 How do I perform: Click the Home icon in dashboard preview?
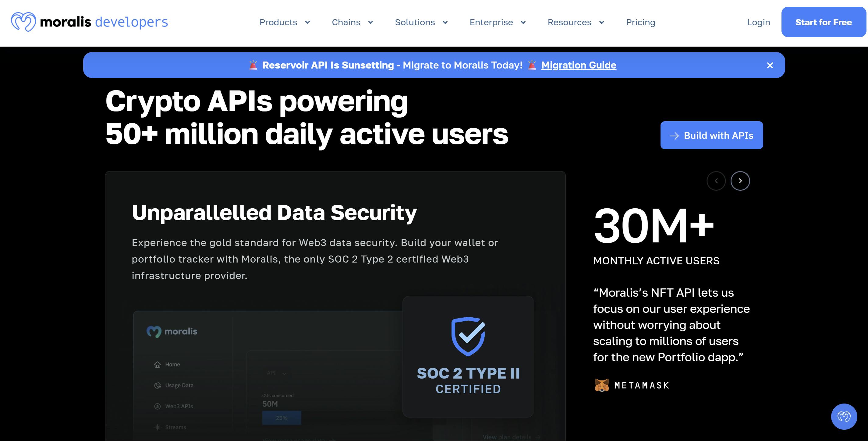pyautogui.click(x=157, y=365)
